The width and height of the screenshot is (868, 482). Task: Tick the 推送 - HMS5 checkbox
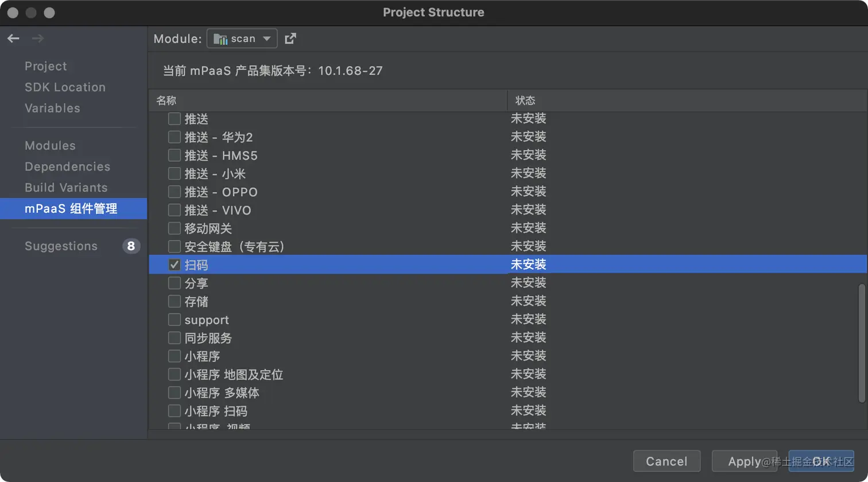coord(175,156)
